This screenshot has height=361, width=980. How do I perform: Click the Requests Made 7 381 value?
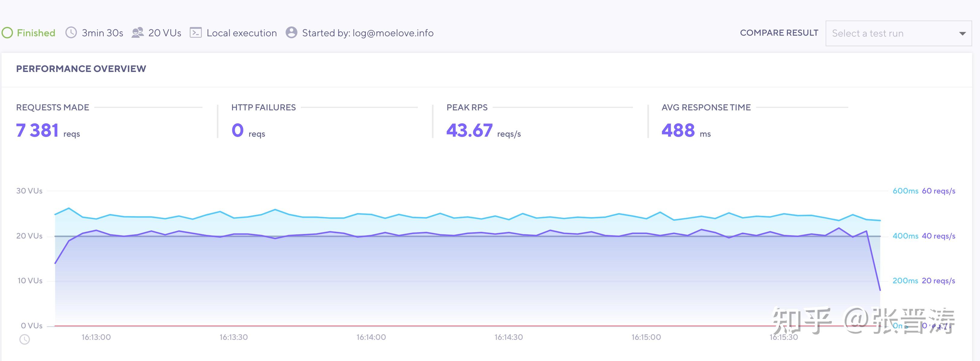(37, 130)
